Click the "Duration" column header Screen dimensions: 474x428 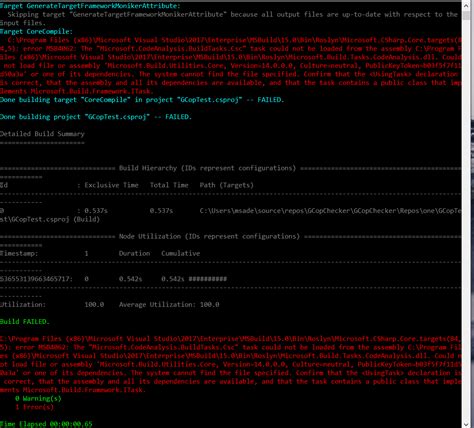(x=134, y=253)
